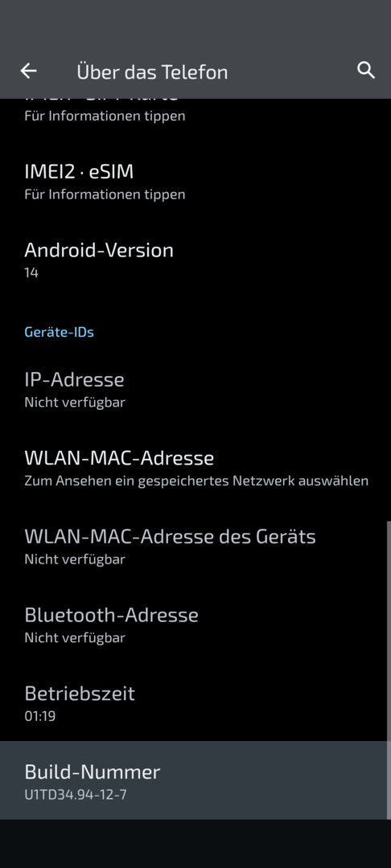
Task: Select the Bluetooth-Adresse entry
Action: (x=195, y=625)
